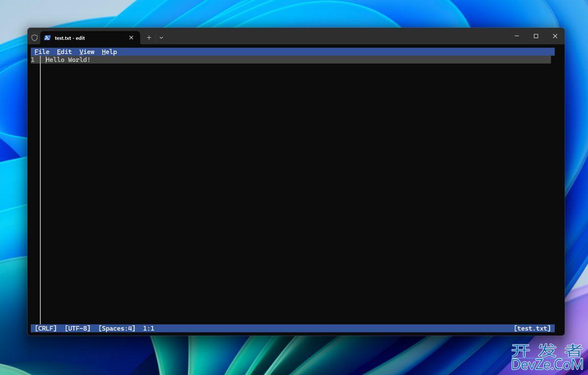Click the test.txt filename in status bar

pyautogui.click(x=532, y=328)
